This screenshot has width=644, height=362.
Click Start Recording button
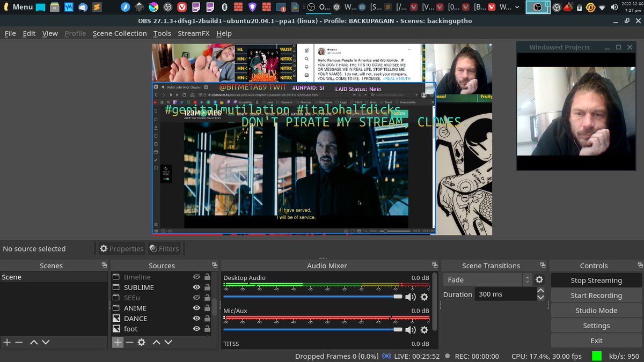(596, 295)
